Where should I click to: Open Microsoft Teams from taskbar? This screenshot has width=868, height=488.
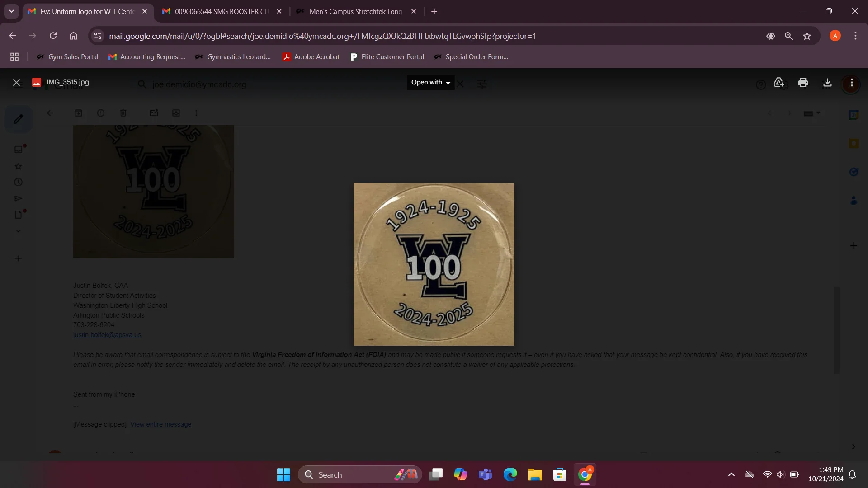pos(486,475)
